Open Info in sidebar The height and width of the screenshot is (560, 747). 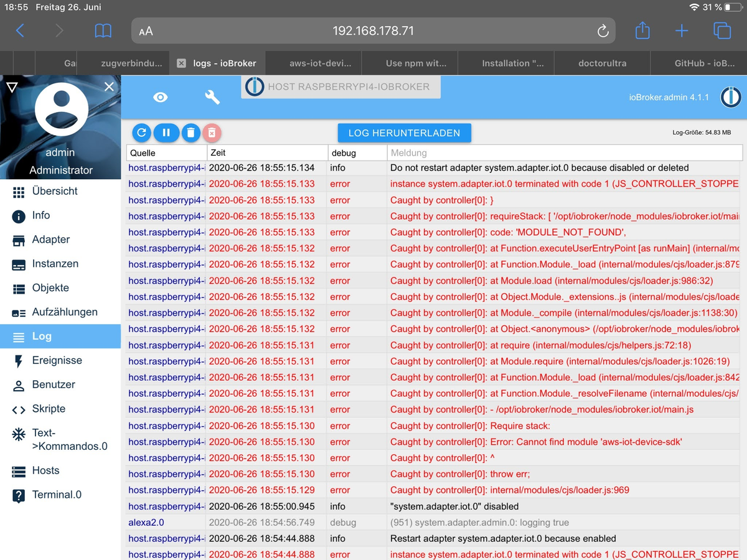(60, 215)
